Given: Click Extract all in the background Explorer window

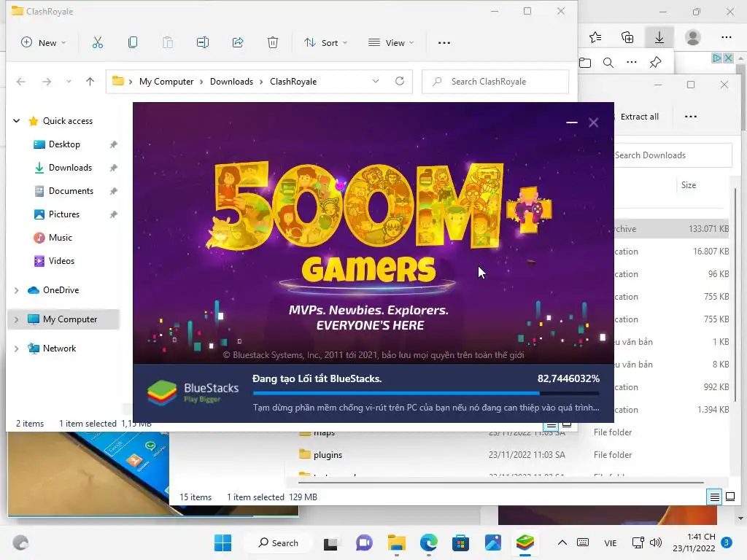Looking at the screenshot, I should (x=639, y=117).
